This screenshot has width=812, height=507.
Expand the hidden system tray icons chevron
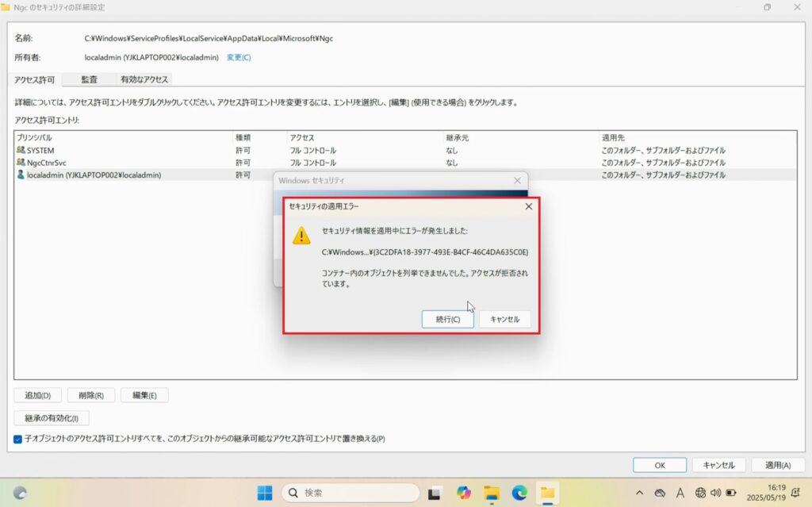640,493
